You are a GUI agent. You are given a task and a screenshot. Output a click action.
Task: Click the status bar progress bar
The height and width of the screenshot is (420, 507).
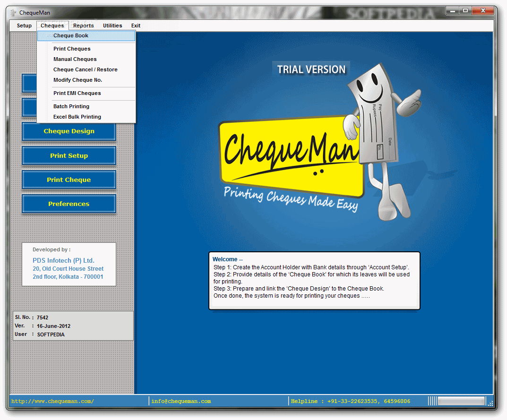tap(462, 401)
